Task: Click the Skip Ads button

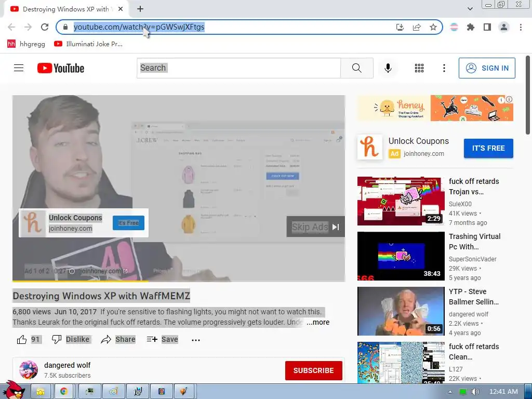Action: tap(315, 227)
